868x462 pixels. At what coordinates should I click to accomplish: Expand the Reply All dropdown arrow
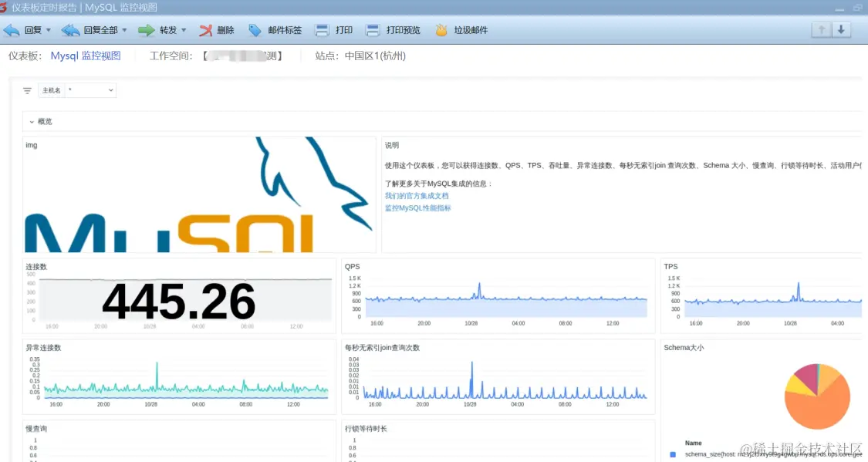[124, 30]
